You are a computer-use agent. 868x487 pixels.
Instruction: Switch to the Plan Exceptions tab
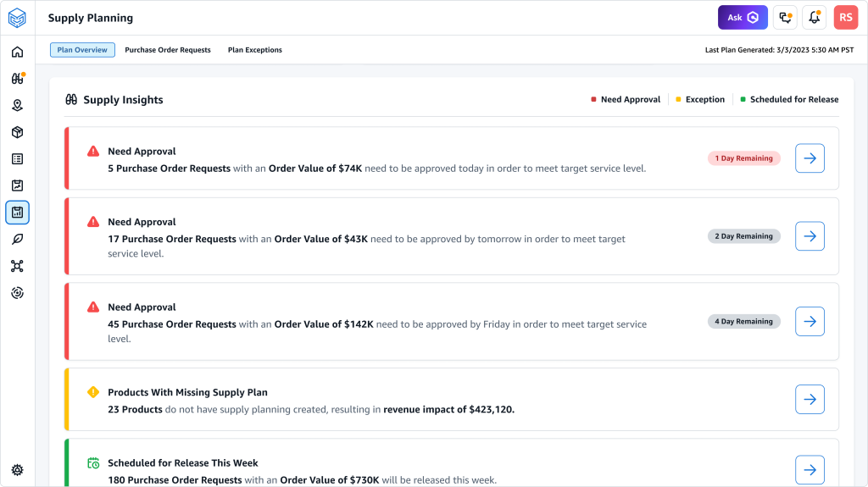(254, 50)
